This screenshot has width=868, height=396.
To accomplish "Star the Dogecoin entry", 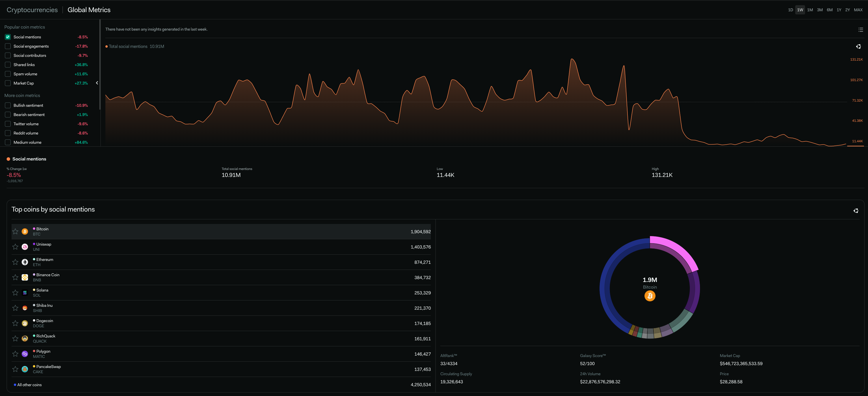I will (15, 323).
